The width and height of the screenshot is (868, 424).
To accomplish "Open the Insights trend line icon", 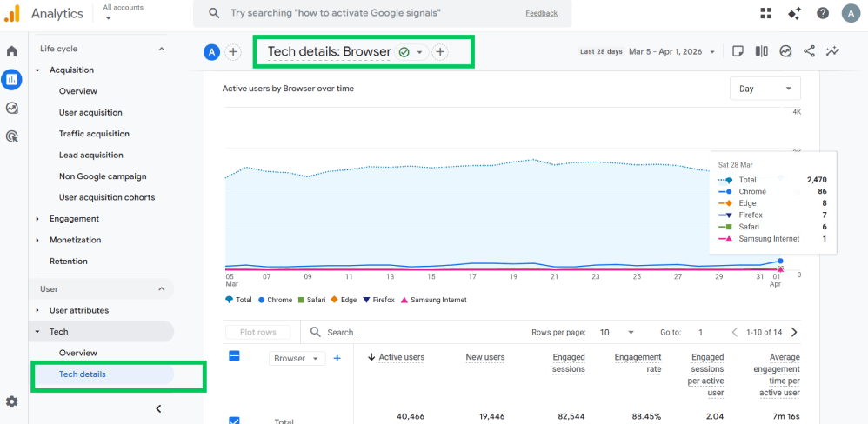I will [x=832, y=51].
